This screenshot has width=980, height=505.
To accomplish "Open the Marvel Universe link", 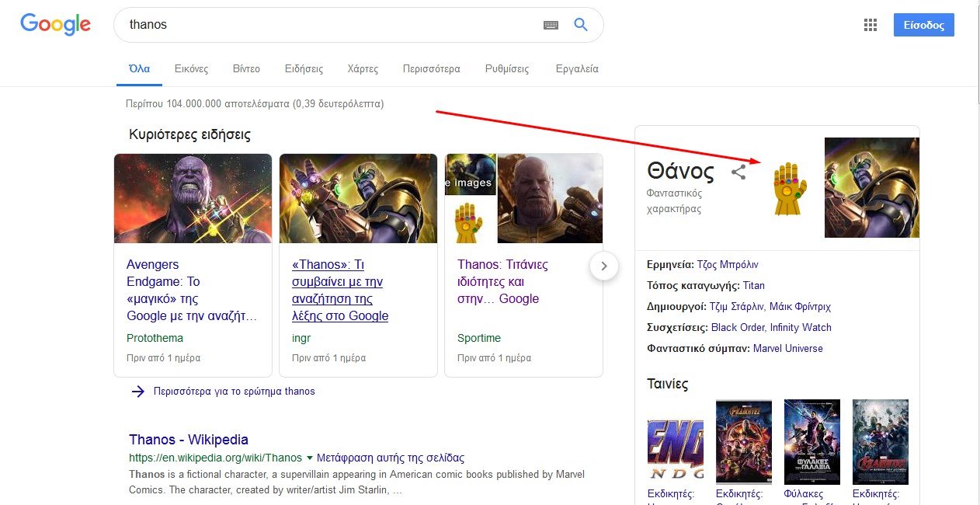I will [x=788, y=348].
